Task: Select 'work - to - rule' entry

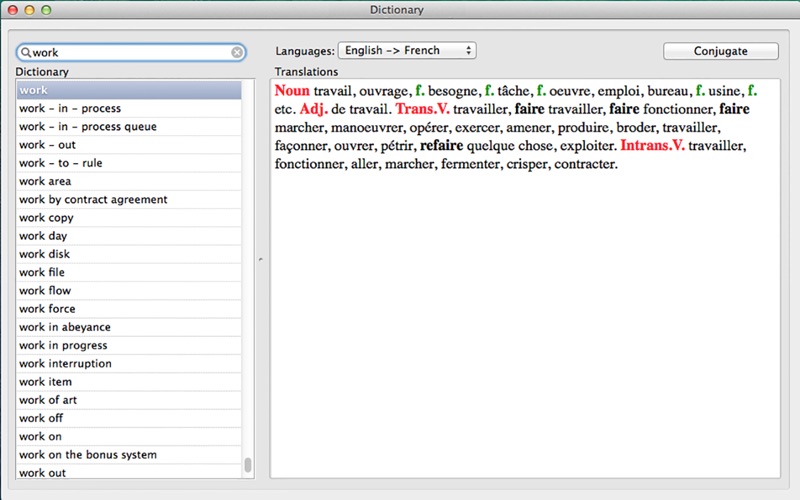Action: coord(129,163)
